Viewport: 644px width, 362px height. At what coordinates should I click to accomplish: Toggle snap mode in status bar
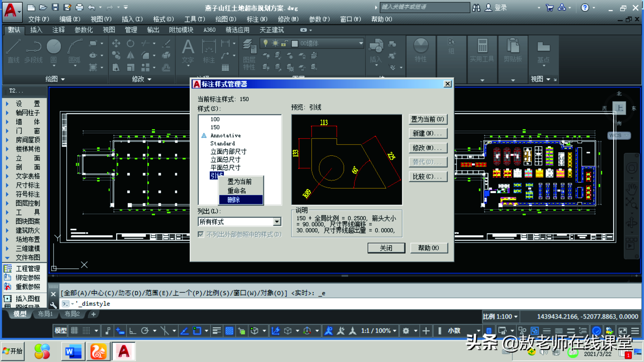[x=86, y=331]
